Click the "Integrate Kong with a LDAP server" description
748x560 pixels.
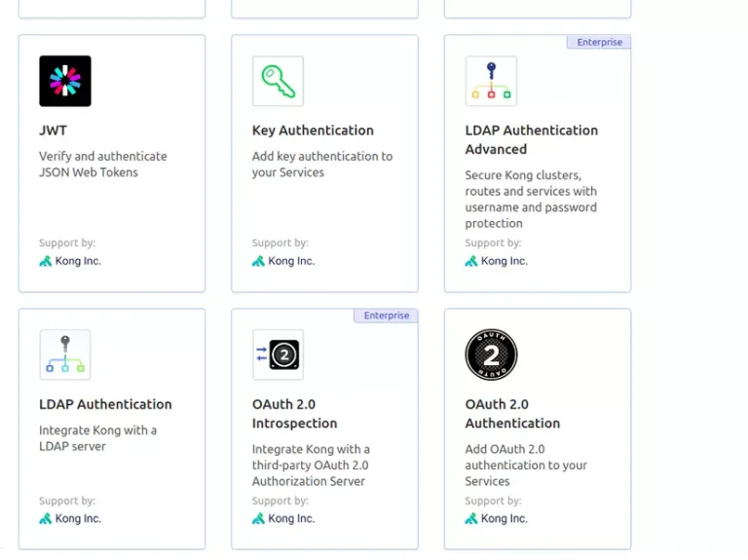pos(97,438)
